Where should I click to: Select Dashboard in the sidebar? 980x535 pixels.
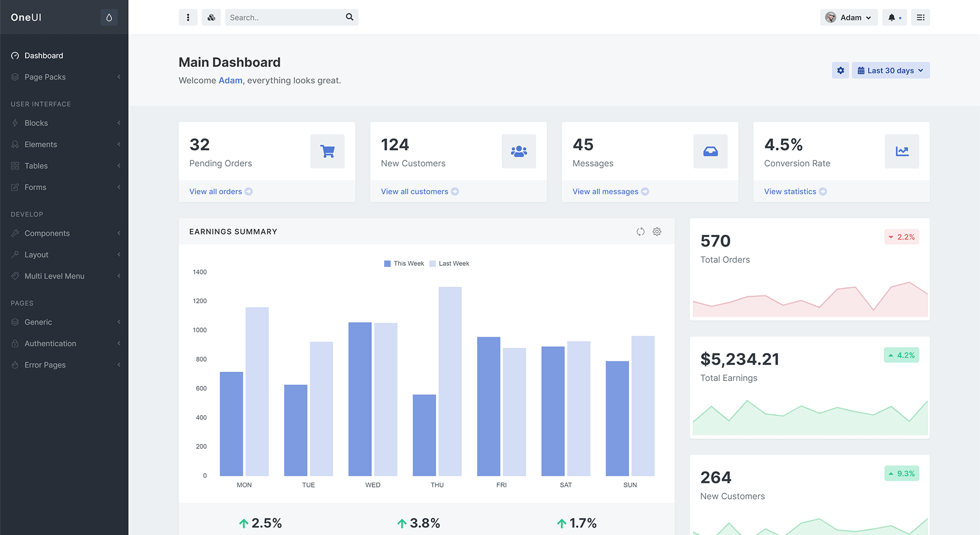coord(44,56)
